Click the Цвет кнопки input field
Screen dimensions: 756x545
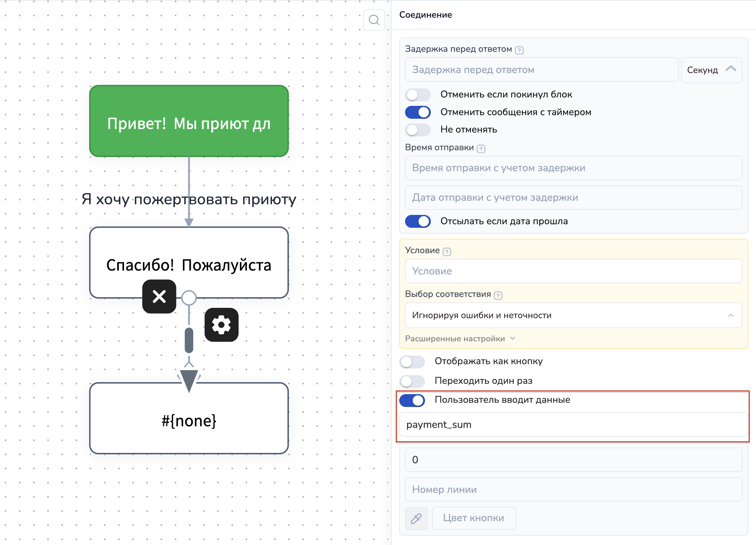pyautogui.click(x=474, y=518)
